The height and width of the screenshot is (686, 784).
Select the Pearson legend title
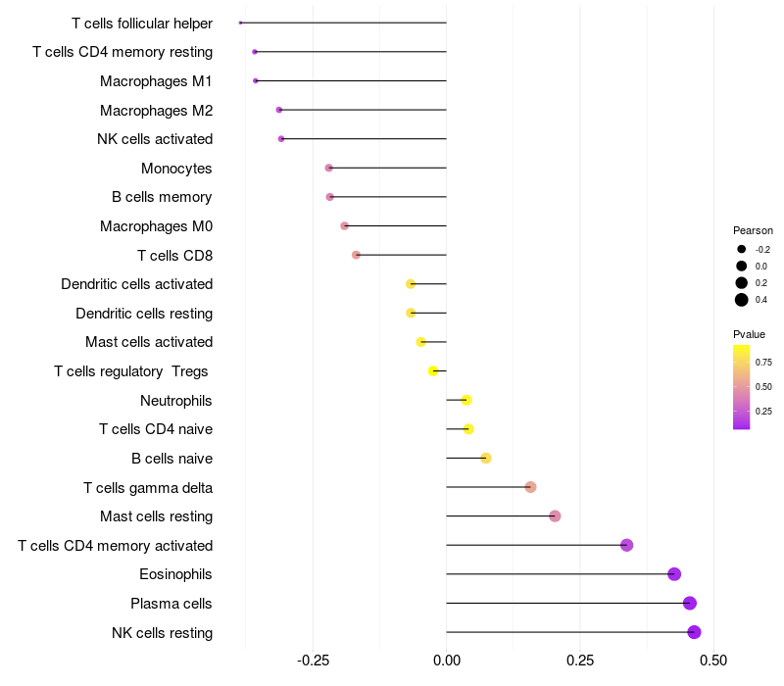pos(753,230)
